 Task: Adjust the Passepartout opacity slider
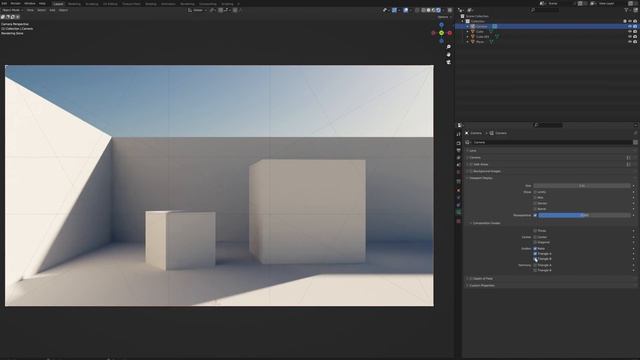coord(584,215)
